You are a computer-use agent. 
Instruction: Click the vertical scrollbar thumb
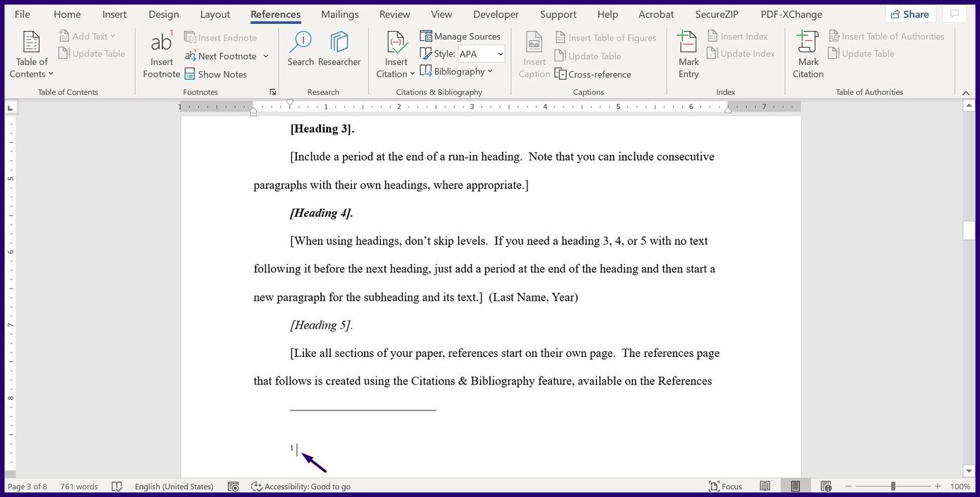coord(969,230)
